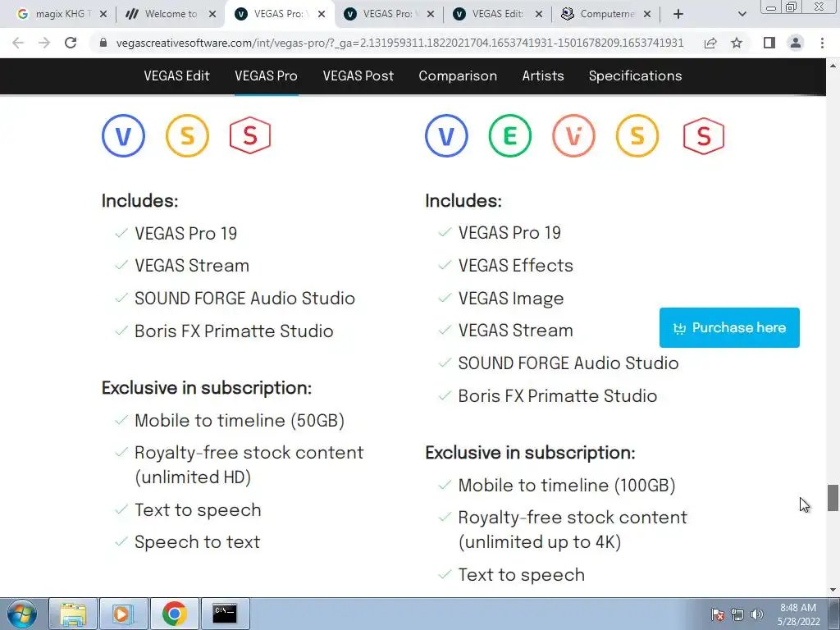Click 'VEGAS Effects' list item
The image size is (840, 630).
pos(515,266)
